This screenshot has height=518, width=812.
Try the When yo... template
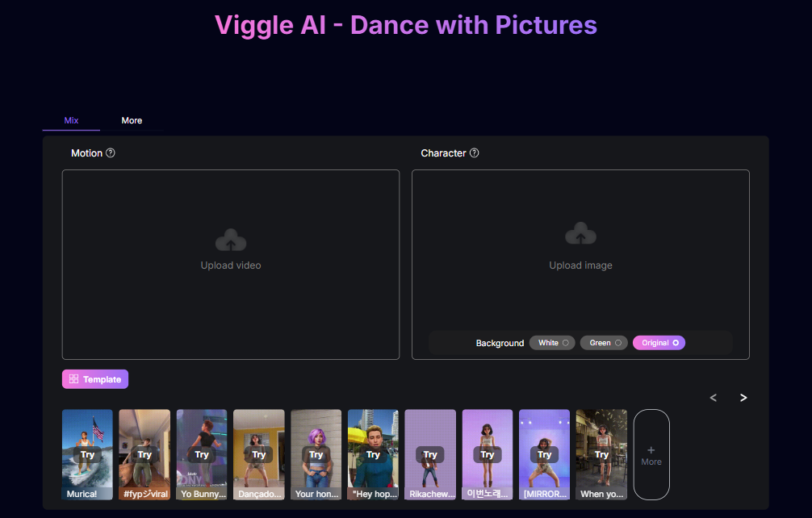(x=601, y=454)
